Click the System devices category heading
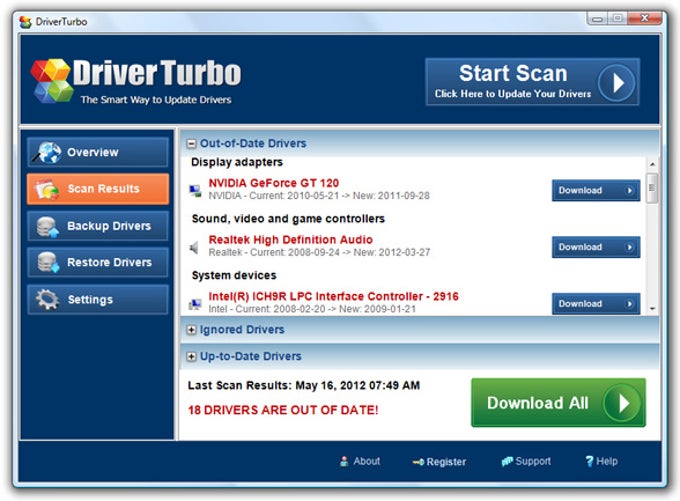This screenshot has width=680, height=501. pos(234,275)
